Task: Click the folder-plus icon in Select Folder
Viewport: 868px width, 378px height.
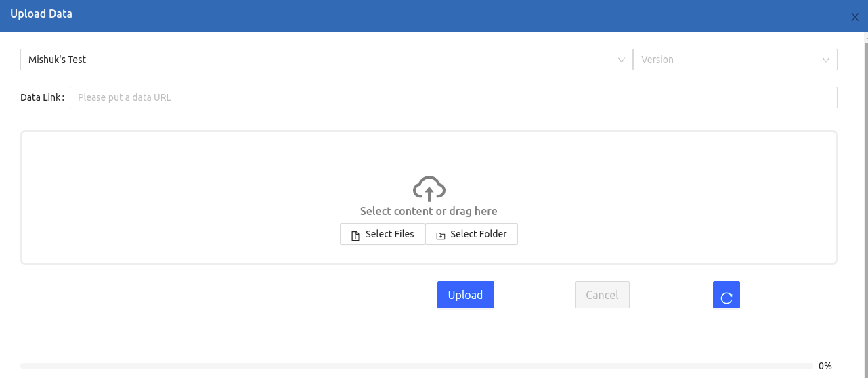Action: pyautogui.click(x=441, y=235)
